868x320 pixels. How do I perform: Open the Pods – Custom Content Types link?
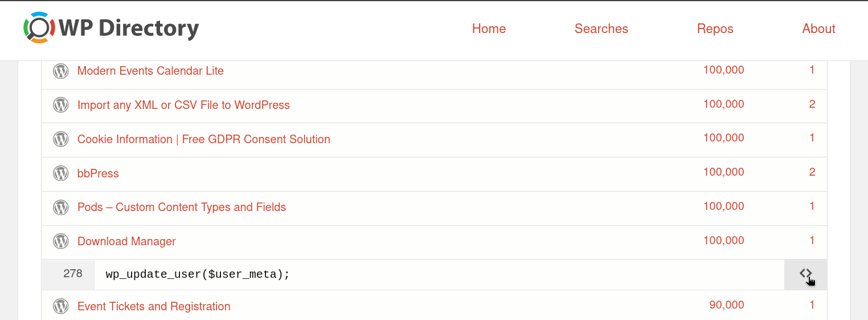(182, 208)
